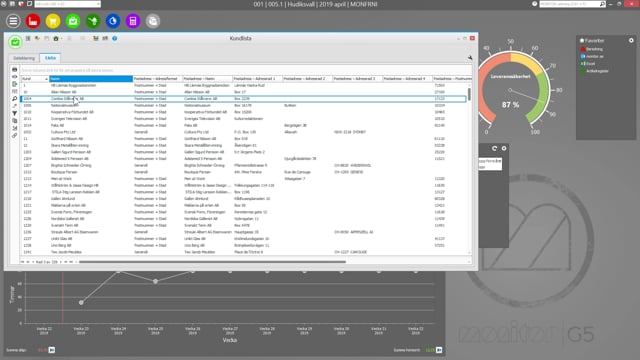
Task: Click the green briefcase icon in Kundlista window
Action: click(x=15, y=42)
